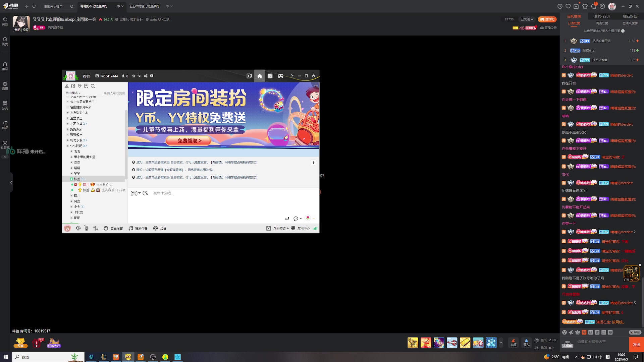Open the text font emoji icon in YY chat
Screen dimensions: 644x362
point(145,193)
